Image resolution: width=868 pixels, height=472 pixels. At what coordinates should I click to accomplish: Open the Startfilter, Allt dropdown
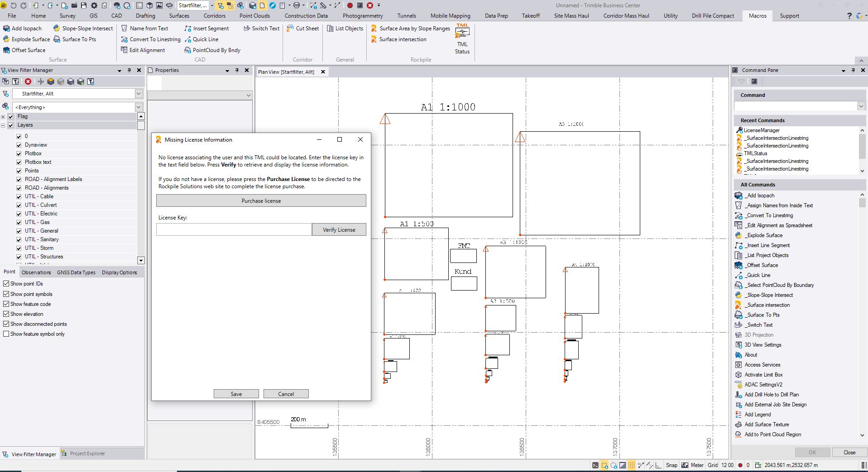click(x=139, y=94)
